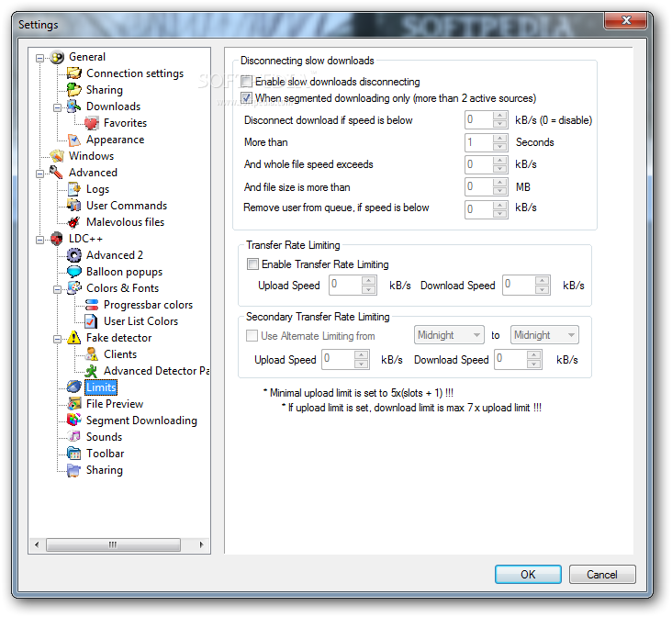Screen dimensions: 672x617
Task: Click the General globe icon
Action: point(57,57)
